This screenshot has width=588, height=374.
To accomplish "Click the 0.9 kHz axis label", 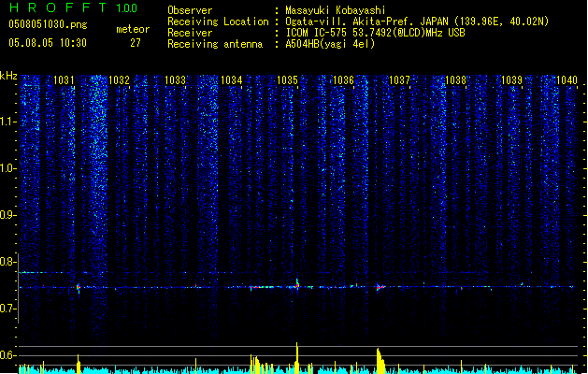I will [8, 215].
